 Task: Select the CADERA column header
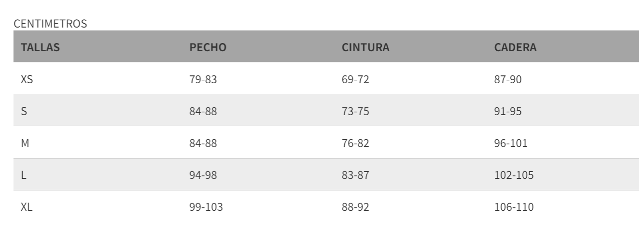point(515,47)
